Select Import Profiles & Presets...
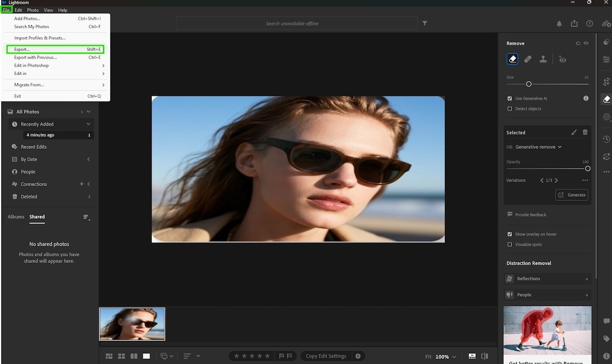This screenshot has width=612, height=364. pos(56,38)
